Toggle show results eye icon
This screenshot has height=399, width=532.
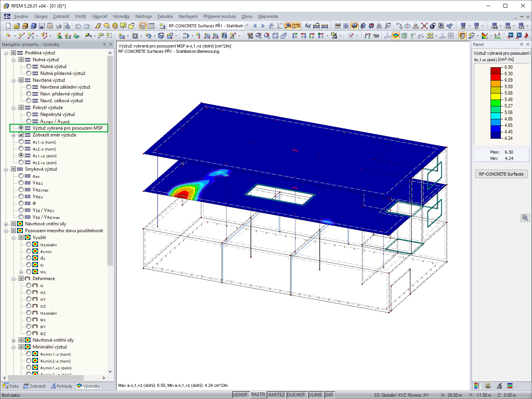point(288,26)
